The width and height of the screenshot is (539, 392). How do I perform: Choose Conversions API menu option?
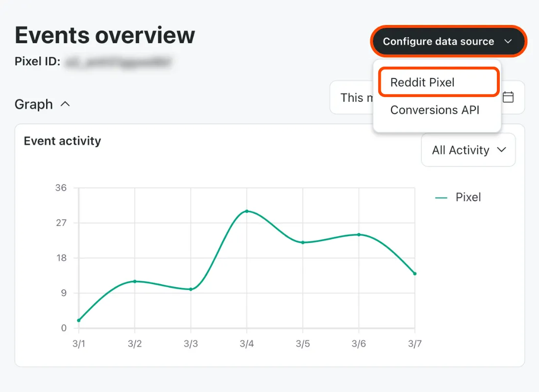click(435, 110)
